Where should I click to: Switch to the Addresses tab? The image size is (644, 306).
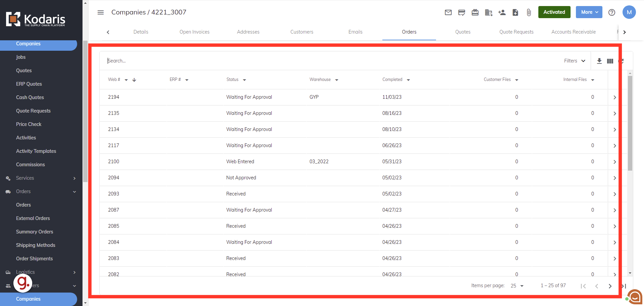pyautogui.click(x=248, y=32)
